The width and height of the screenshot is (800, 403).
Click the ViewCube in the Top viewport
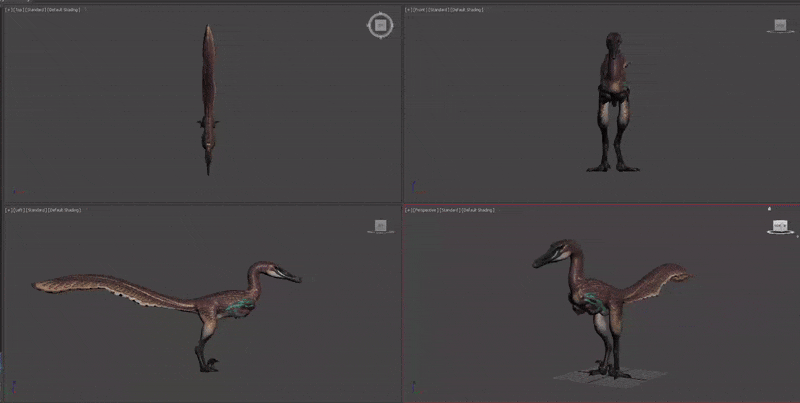[380, 25]
